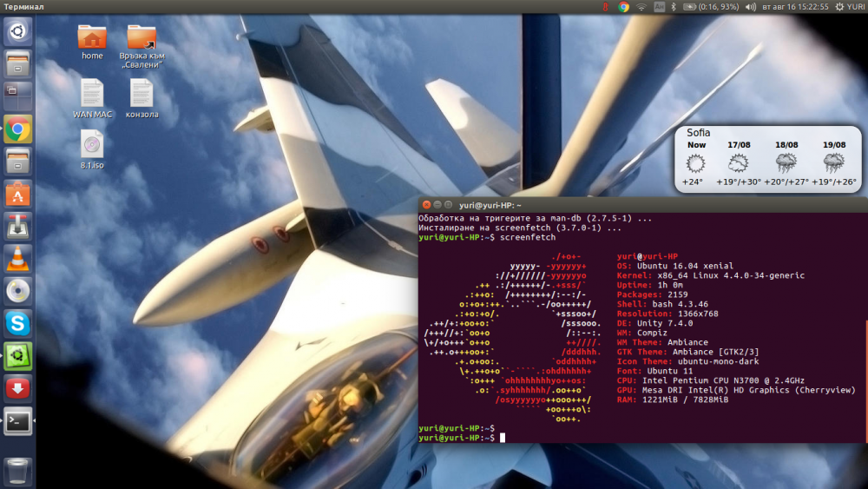Click the RAM: 1221MiB / 7828MiB line
Viewport: 868px width, 489px height.
(673, 400)
